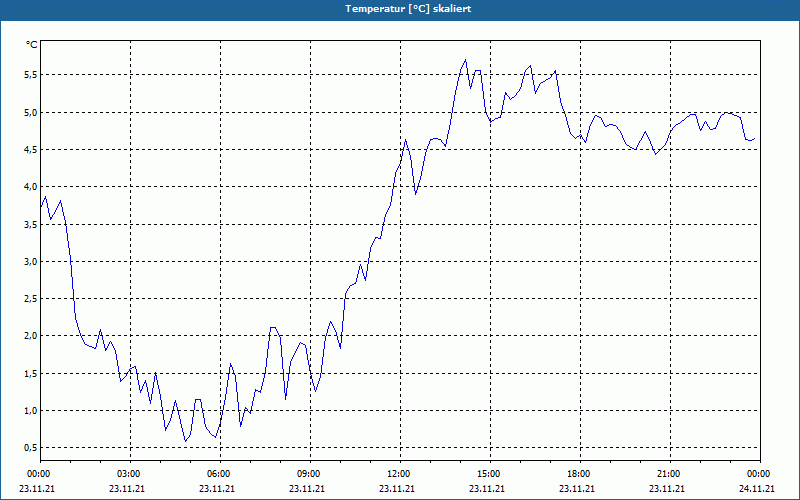Click the 03:00 time label

130,474
